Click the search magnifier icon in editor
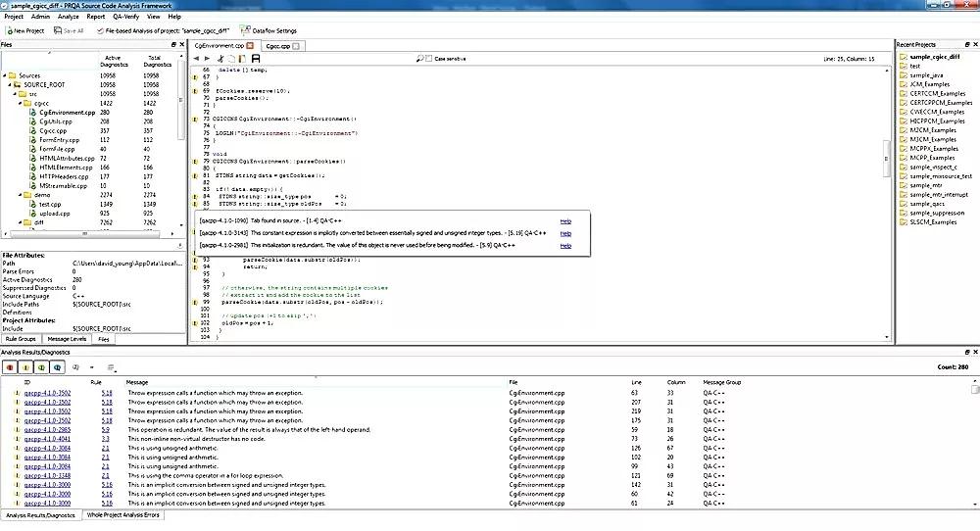Screen dimensions: 980x531 (420, 59)
